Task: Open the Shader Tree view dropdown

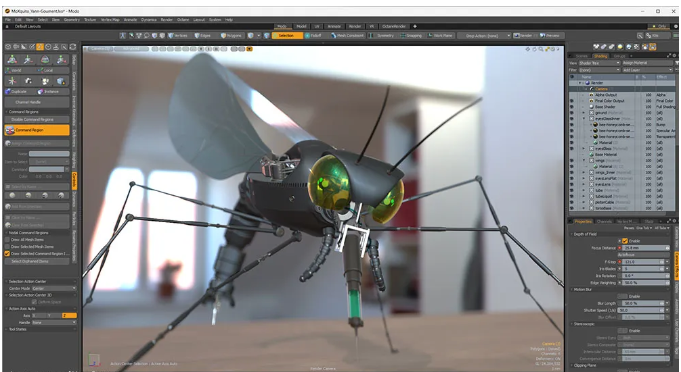Action: (599, 63)
